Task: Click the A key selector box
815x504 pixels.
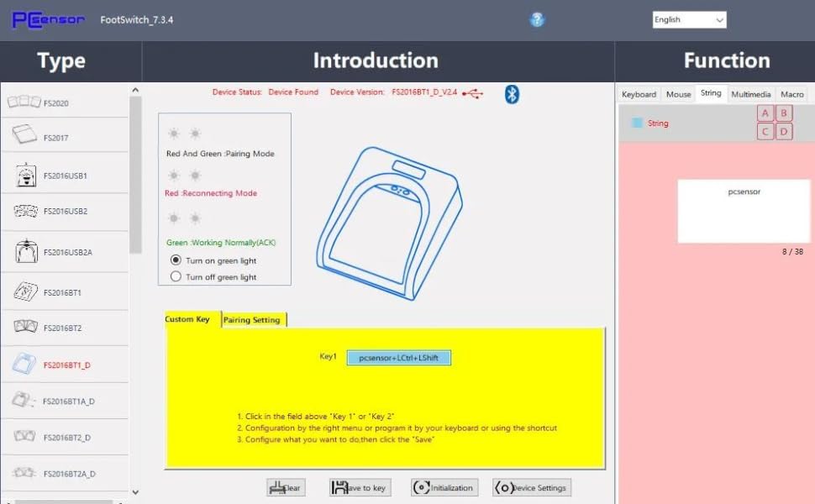Action: (x=765, y=113)
